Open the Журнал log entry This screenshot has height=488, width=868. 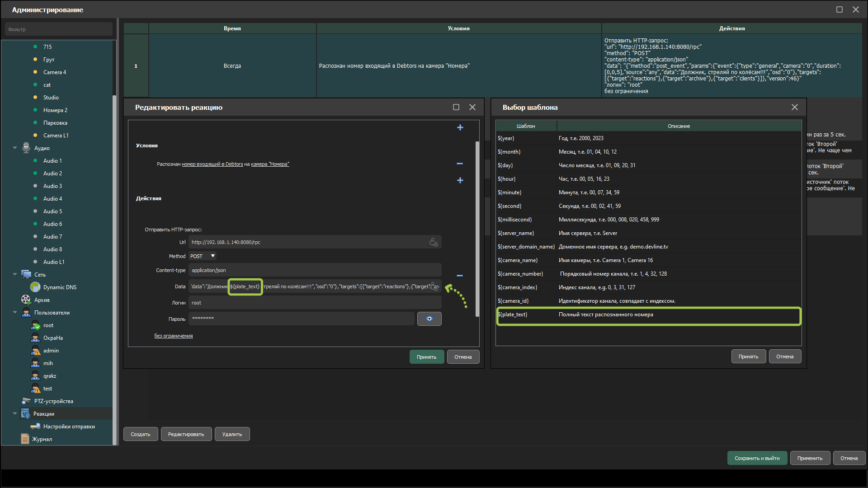click(42, 439)
